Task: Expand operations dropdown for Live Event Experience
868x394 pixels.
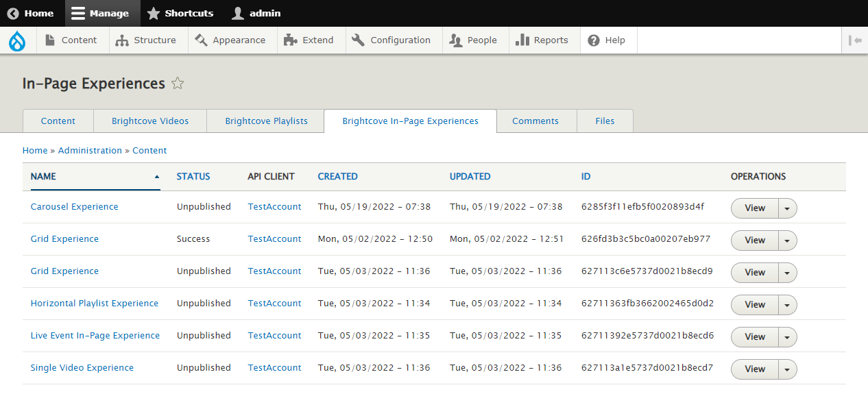Action: pyautogui.click(x=788, y=337)
